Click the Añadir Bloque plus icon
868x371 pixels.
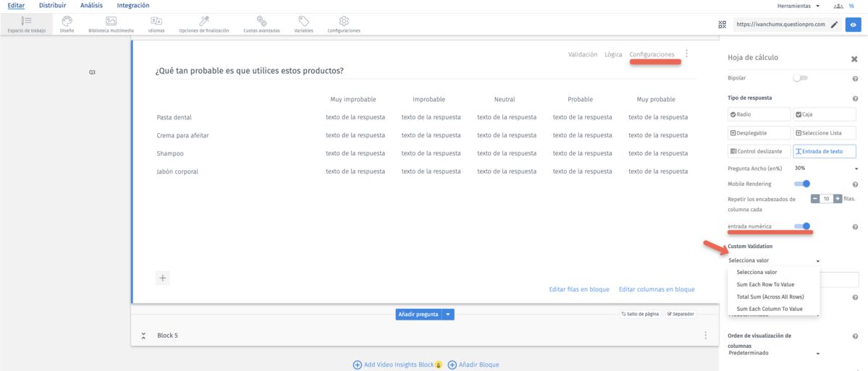452,365
